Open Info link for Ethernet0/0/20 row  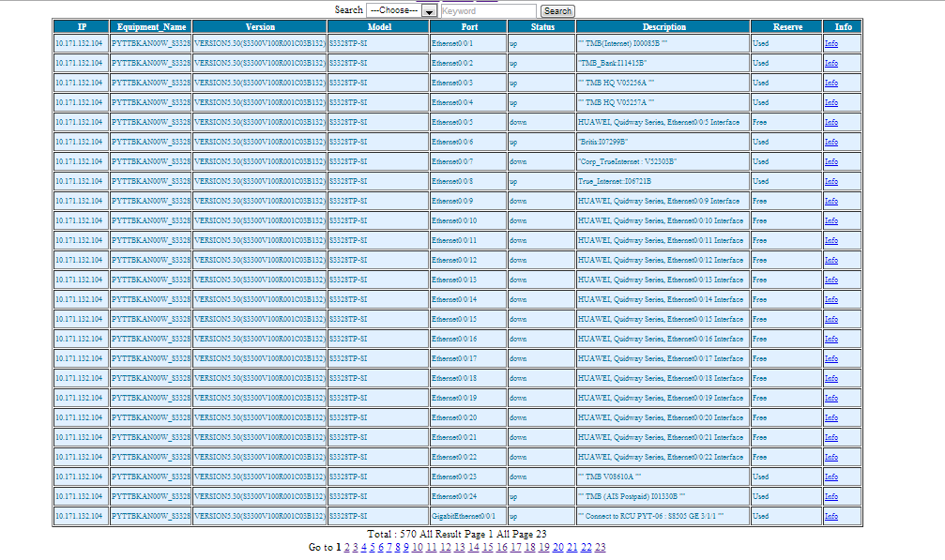[831, 418]
